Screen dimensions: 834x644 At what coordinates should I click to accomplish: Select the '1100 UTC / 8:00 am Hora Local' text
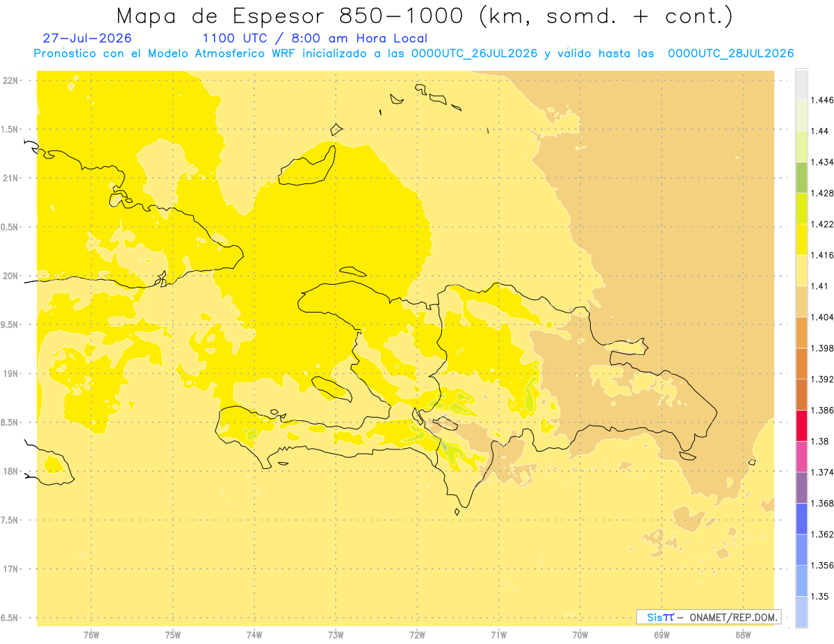(x=315, y=39)
